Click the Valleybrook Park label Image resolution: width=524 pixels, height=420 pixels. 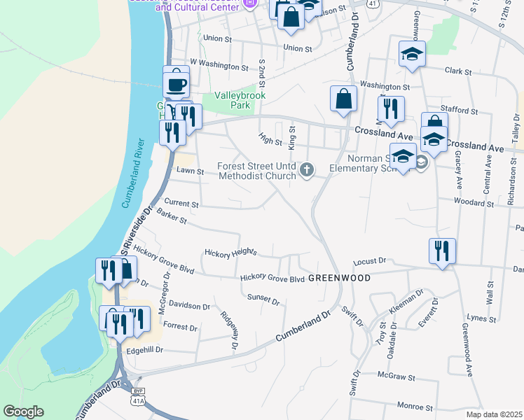[240, 100]
